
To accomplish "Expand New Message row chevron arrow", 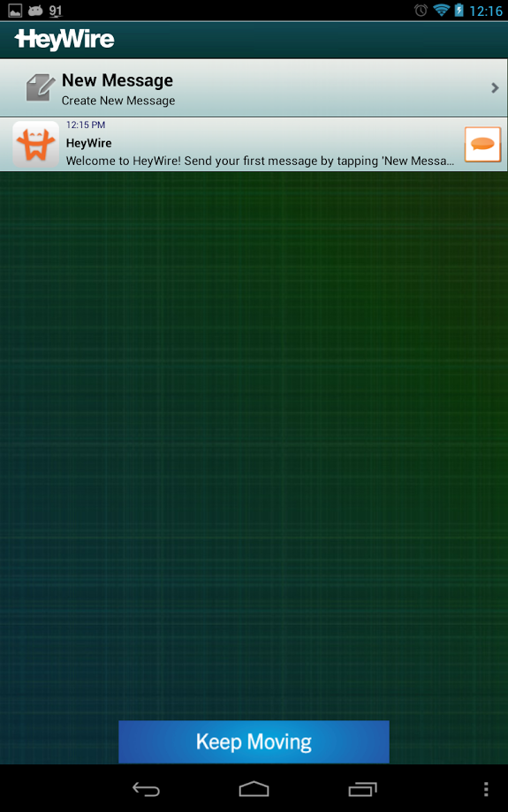I will tap(495, 87).
